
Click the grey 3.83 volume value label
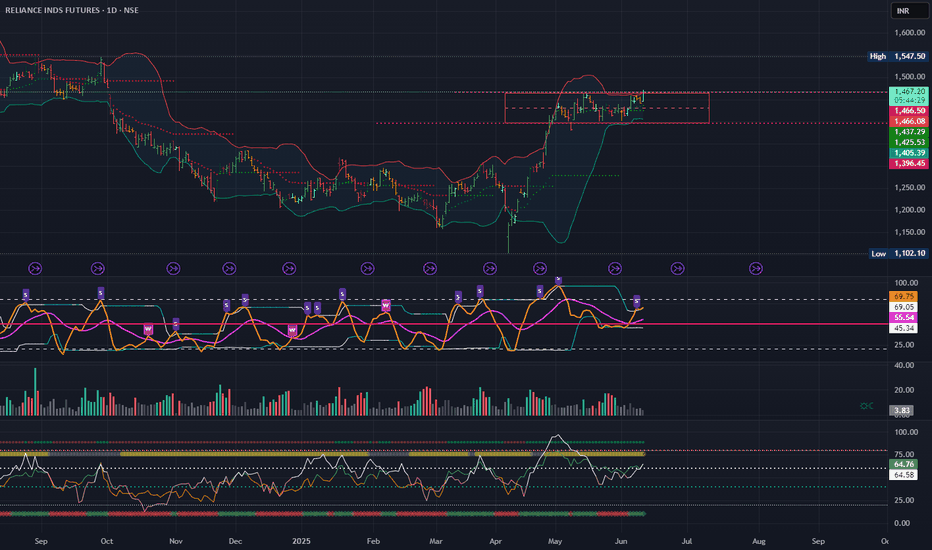pos(902,410)
